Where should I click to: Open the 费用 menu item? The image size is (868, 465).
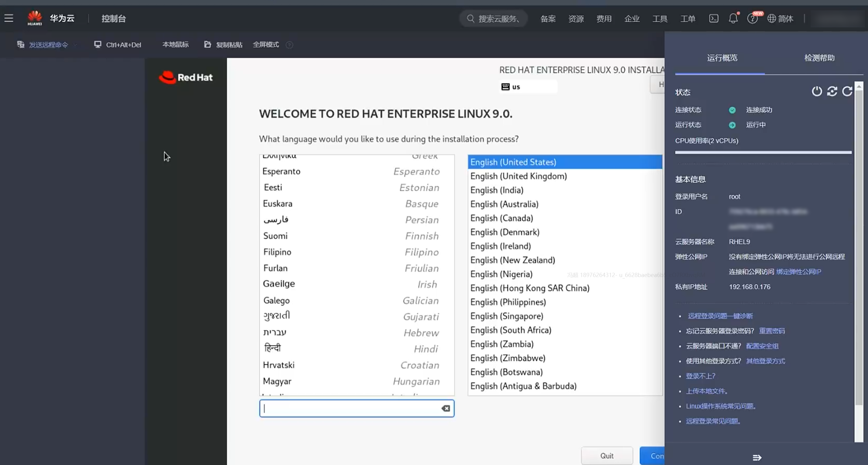[x=604, y=19]
